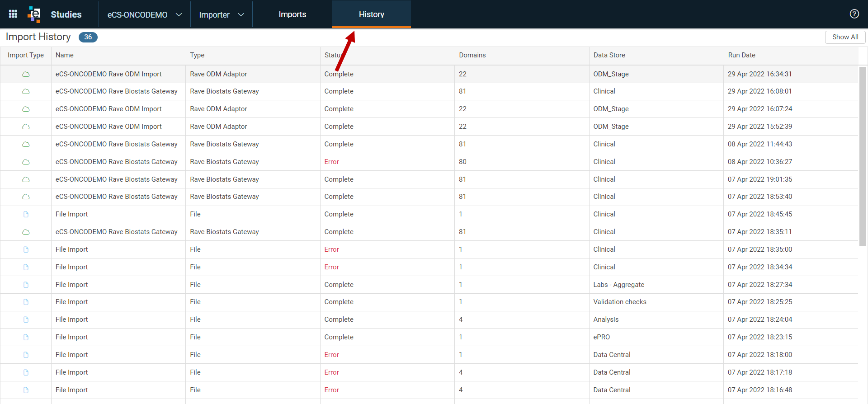This screenshot has width=868, height=404.
Task: Click the elluminate logo icon
Action: [x=34, y=14]
